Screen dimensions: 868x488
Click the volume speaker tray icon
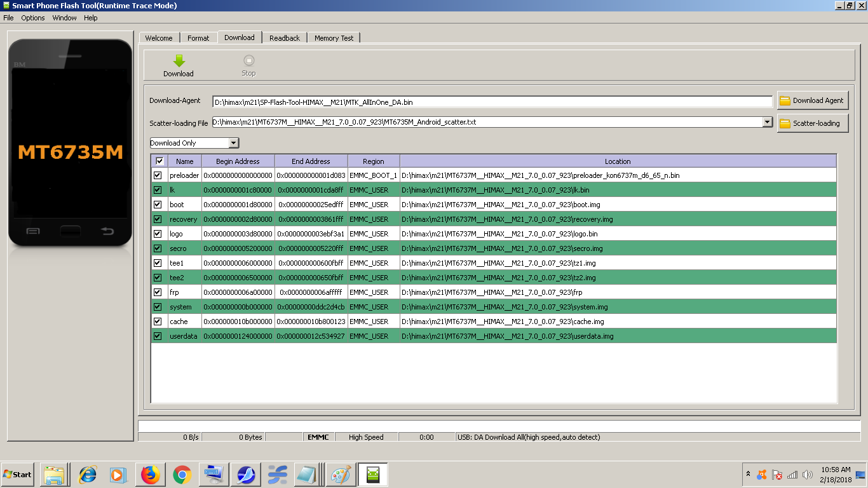pyautogui.click(x=808, y=475)
